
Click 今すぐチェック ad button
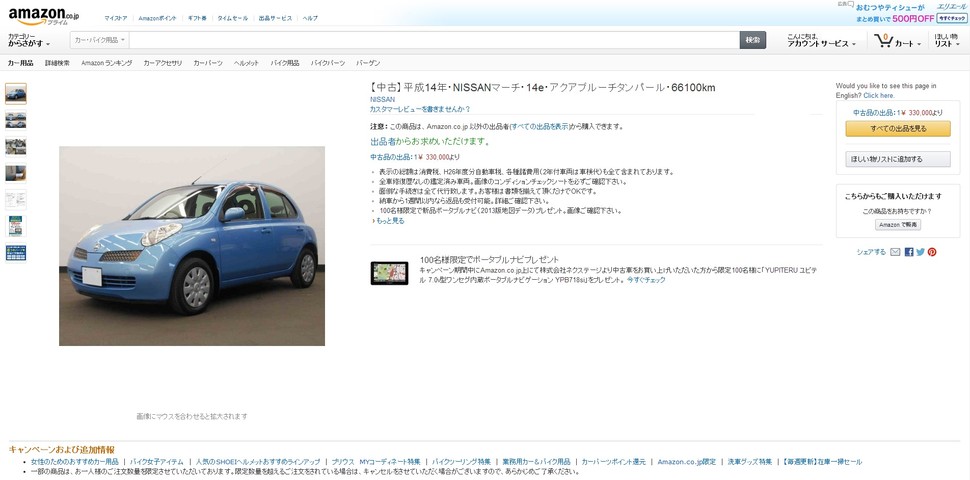[951, 19]
